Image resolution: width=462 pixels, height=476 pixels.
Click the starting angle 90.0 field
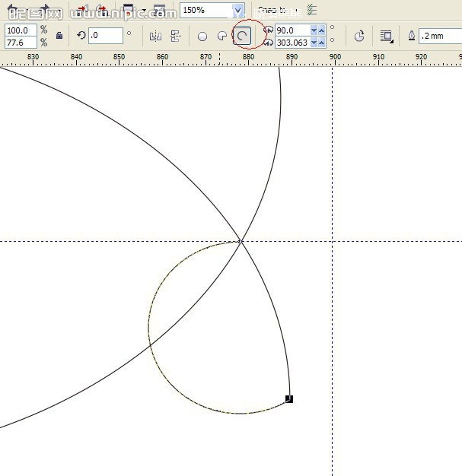(292, 30)
